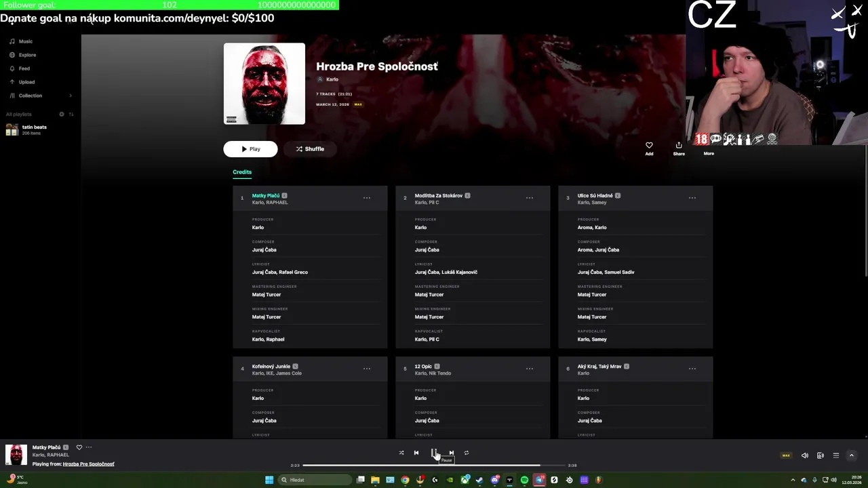
Task: Create a new playlist with plus icon
Action: tap(62, 114)
